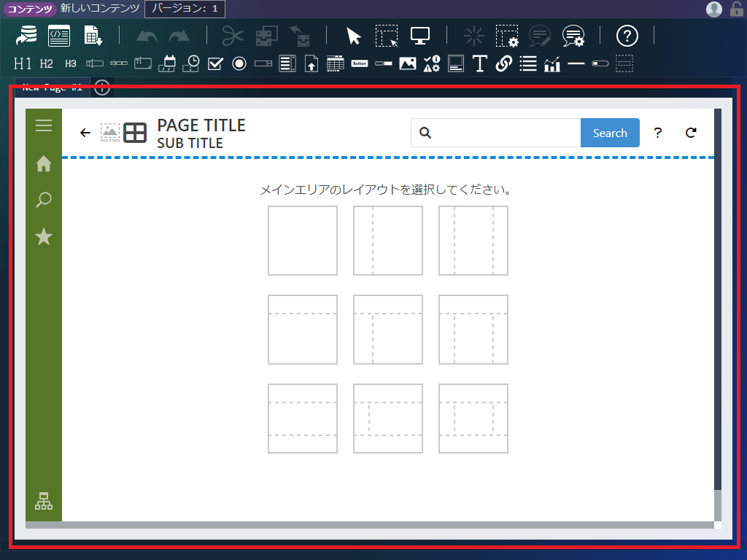
Task: Select the PAGE TITLE heading text
Action: pyautogui.click(x=201, y=125)
